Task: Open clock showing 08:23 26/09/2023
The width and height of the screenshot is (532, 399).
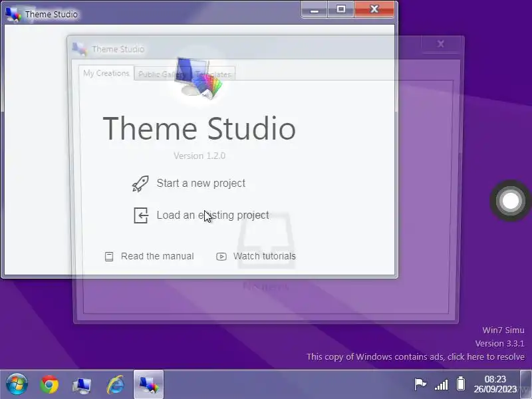Action: 495,384
